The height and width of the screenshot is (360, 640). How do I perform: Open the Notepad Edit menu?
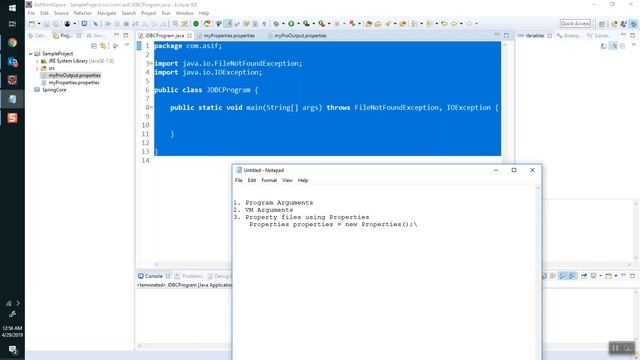click(x=252, y=180)
